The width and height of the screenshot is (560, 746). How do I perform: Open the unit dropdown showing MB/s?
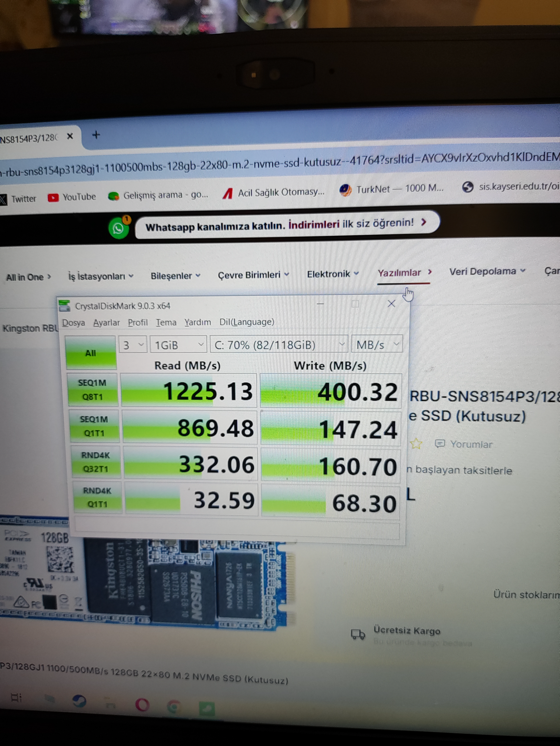coord(377,344)
